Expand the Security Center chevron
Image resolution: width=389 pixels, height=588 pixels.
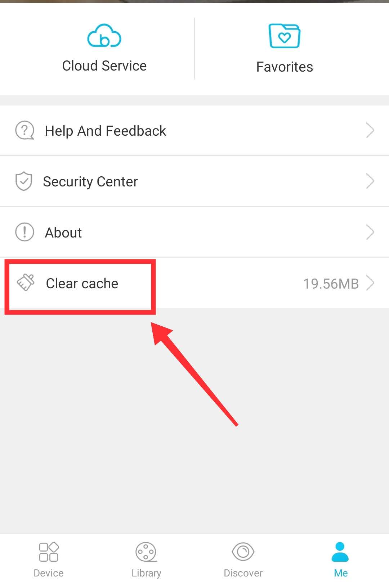pos(370,181)
